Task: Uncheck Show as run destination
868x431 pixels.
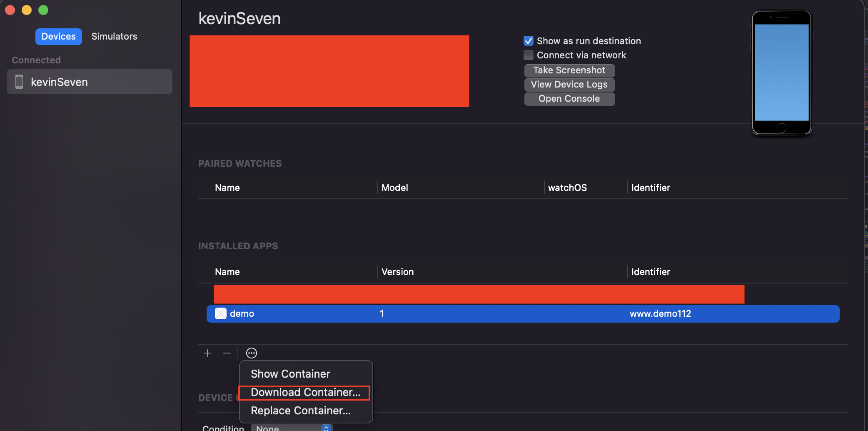Action: (529, 41)
